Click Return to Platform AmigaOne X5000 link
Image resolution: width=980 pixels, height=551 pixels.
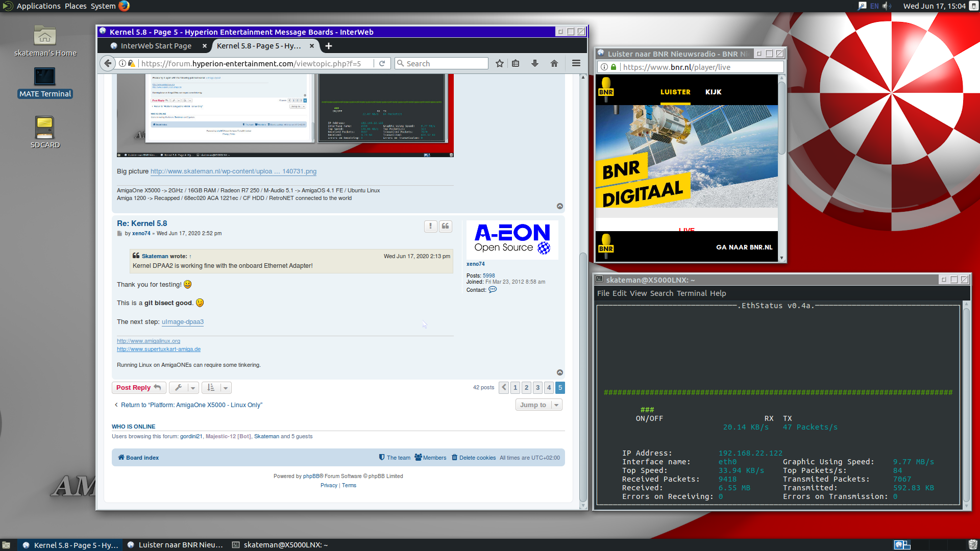(188, 405)
